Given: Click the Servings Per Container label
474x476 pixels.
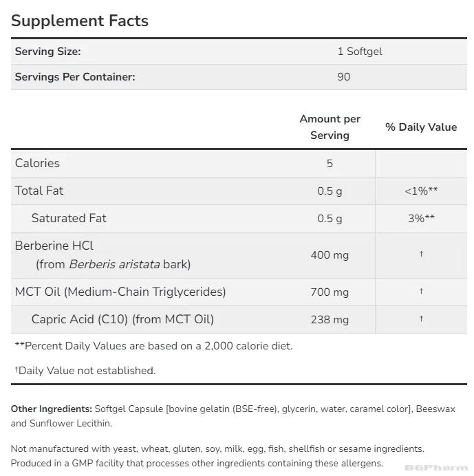Looking at the screenshot, I should click(75, 77).
